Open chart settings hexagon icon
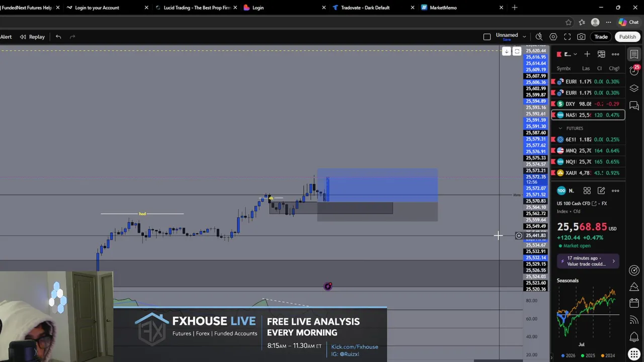This screenshot has width=644, height=362. [x=553, y=37]
